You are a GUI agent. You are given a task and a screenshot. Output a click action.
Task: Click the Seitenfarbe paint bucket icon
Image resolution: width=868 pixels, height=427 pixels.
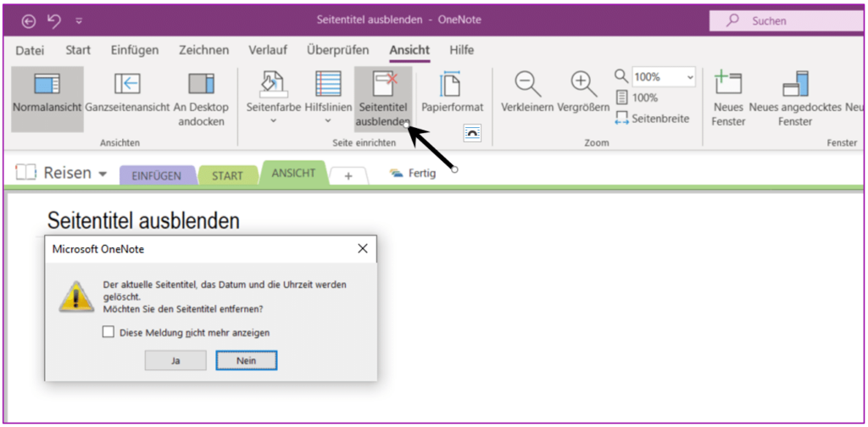[x=273, y=84]
